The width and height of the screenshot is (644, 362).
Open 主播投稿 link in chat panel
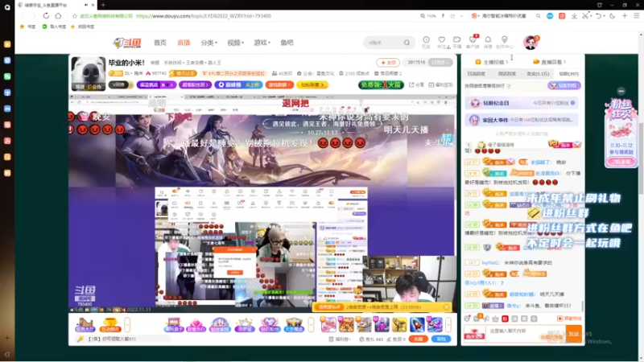(492, 62)
